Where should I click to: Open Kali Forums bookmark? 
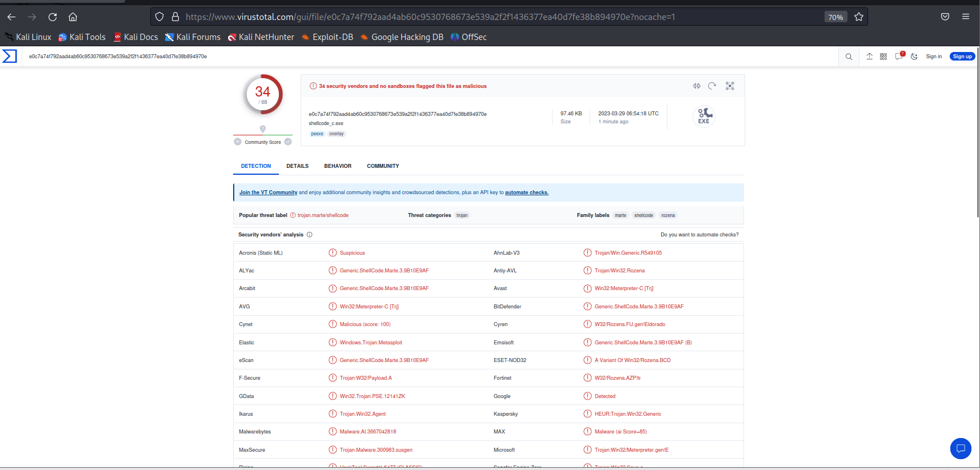tap(193, 37)
